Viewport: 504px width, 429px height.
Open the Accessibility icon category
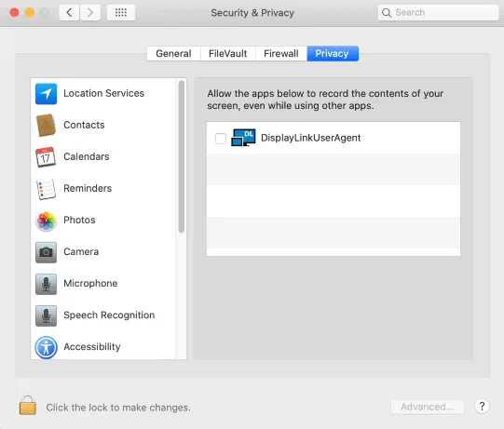pos(46,347)
